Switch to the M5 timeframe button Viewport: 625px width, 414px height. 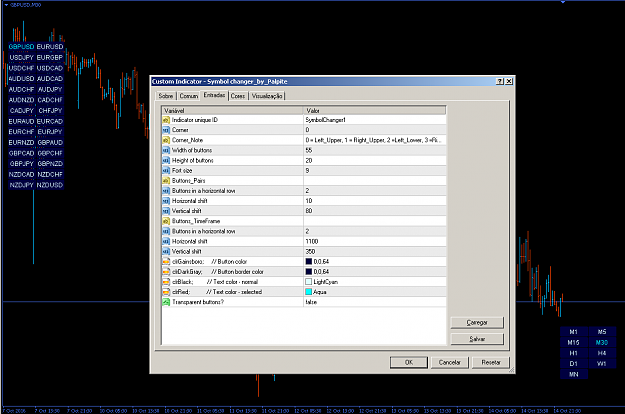coord(602,332)
